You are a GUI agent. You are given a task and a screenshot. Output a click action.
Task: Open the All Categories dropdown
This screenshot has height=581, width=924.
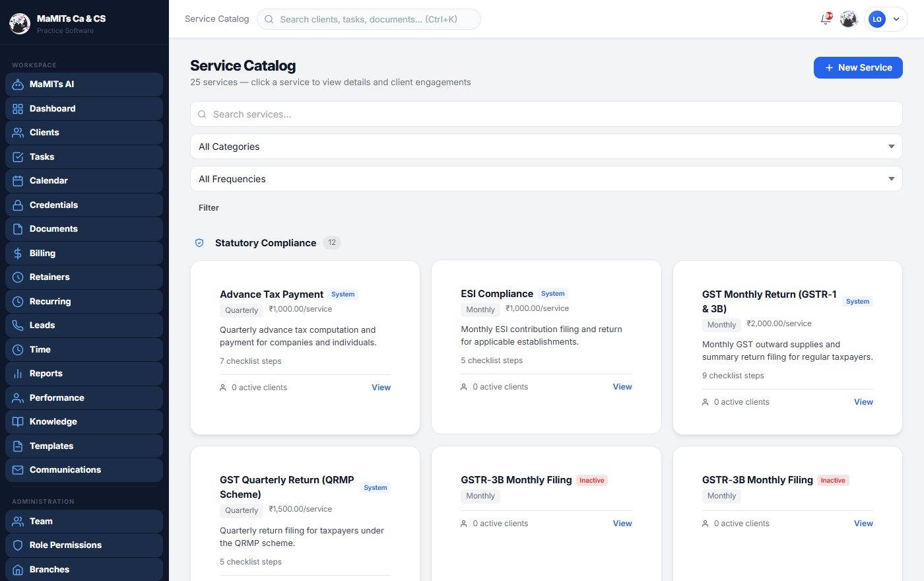[x=546, y=147]
